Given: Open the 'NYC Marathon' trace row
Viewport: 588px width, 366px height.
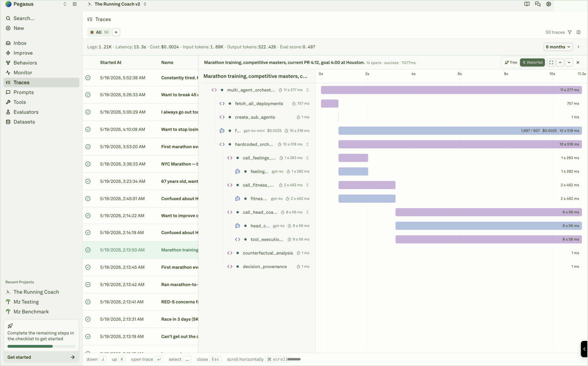Looking at the screenshot, I should pos(140,164).
